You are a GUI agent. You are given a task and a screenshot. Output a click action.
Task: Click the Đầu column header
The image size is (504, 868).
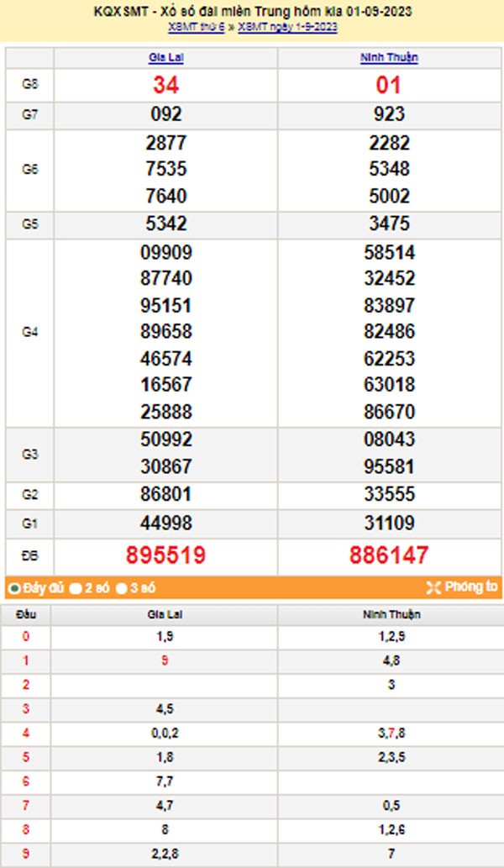[26, 614]
